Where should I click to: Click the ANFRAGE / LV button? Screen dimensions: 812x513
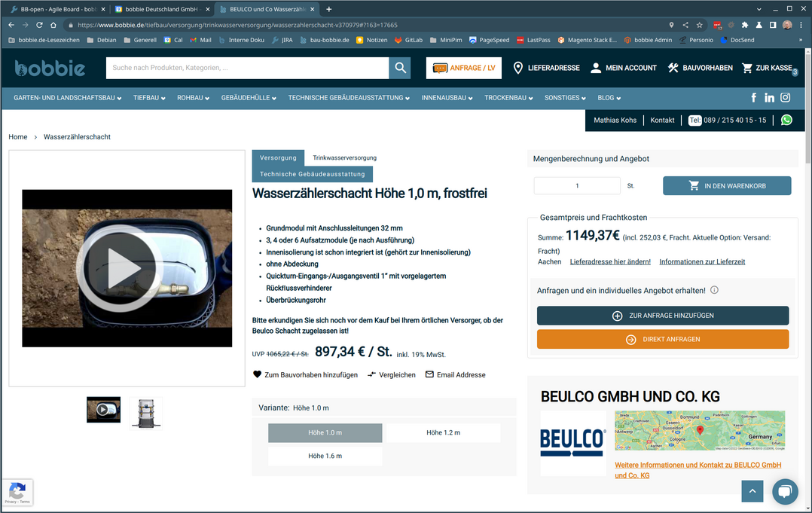(x=464, y=68)
